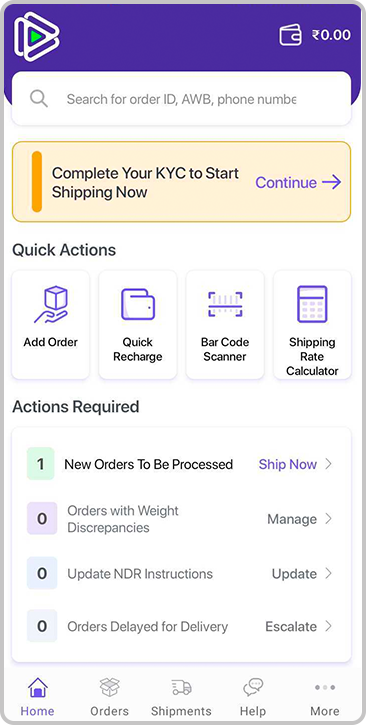Expand chevron next to Escalate
366x725 pixels.
tap(329, 626)
